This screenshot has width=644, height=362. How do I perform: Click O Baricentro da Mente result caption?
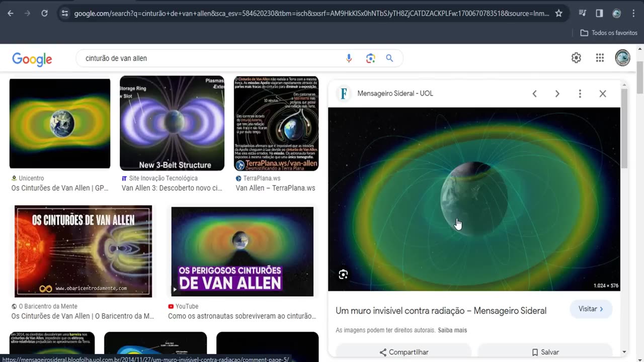[83, 316]
